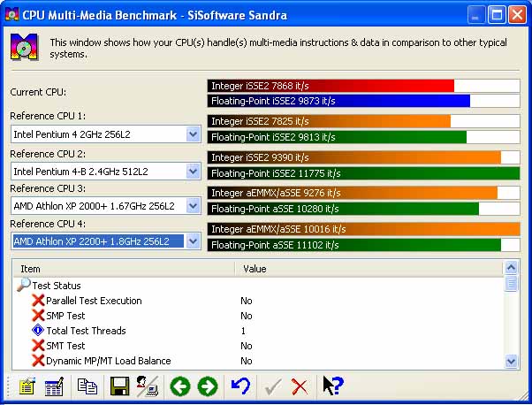This screenshot has width=532, height=405.
Task: Click blue info icon beside Total Test Threads
Action: (x=38, y=330)
